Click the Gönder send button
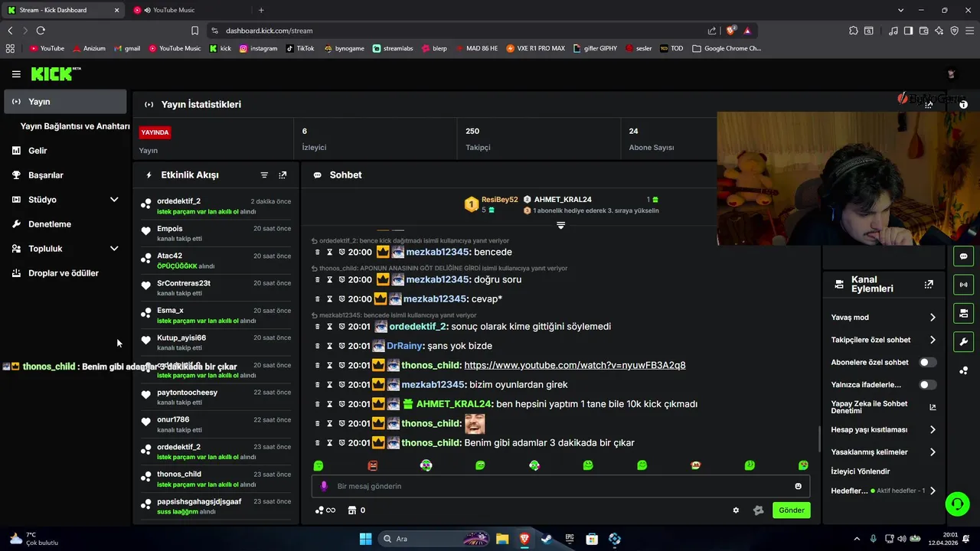Viewport: 980px width, 551px height. pyautogui.click(x=791, y=510)
